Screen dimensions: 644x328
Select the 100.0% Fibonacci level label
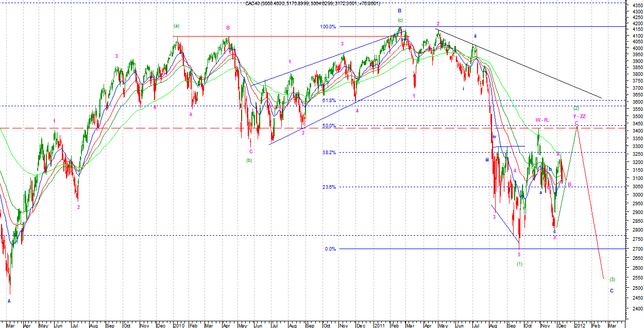point(328,27)
